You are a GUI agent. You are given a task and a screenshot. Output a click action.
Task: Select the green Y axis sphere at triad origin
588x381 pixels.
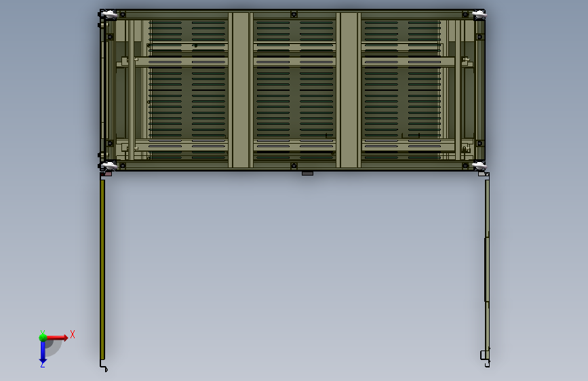(x=43, y=338)
